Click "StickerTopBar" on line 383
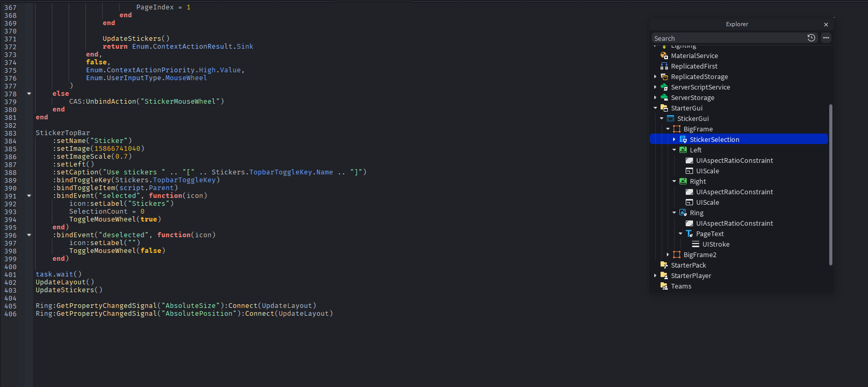Viewport: 868px width, 387px height. tap(63, 133)
